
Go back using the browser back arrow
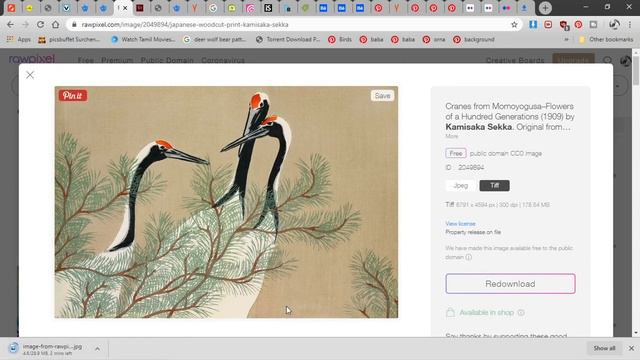[10, 24]
